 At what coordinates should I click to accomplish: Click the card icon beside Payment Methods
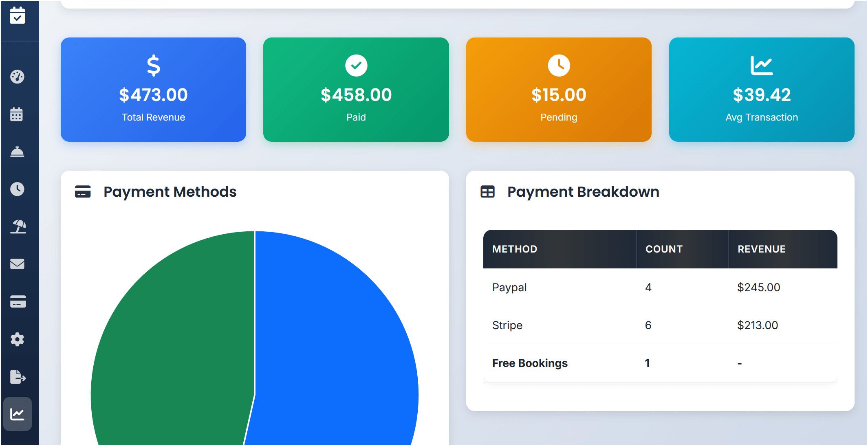(x=83, y=191)
